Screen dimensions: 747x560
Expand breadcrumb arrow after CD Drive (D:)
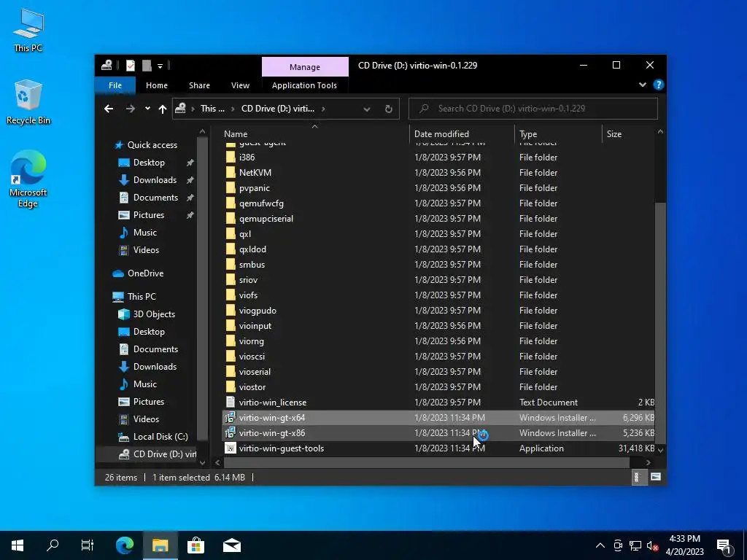[x=323, y=109]
